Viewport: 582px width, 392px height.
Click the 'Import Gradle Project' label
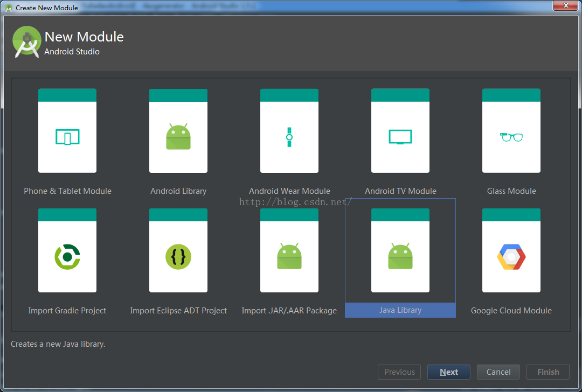click(67, 311)
